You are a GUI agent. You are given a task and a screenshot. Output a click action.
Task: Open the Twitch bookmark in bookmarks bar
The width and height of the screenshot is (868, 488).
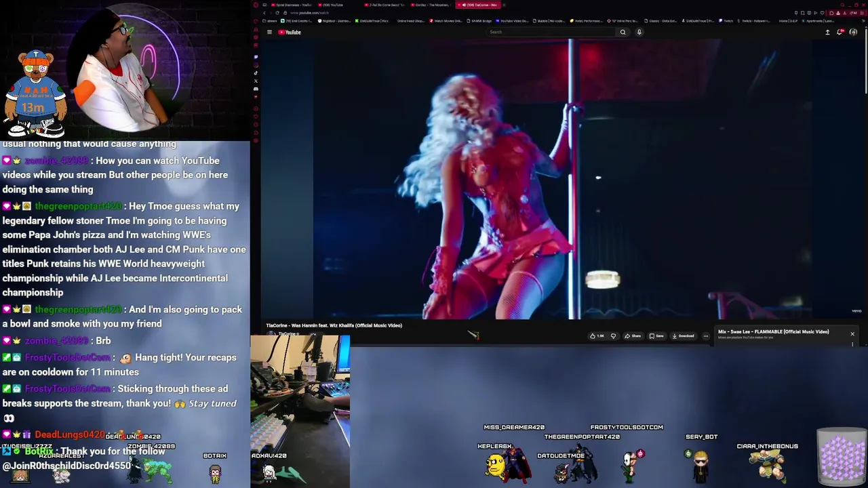pos(726,21)
